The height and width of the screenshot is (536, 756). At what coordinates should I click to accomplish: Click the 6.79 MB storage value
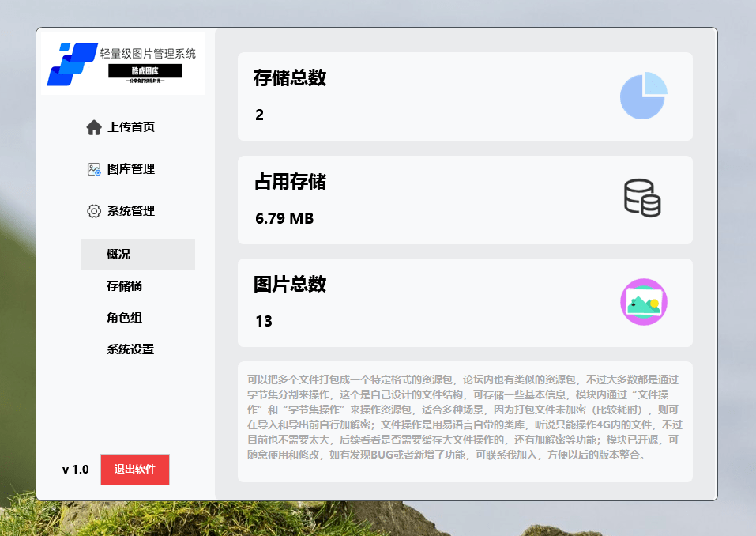[x=284, y=218]
